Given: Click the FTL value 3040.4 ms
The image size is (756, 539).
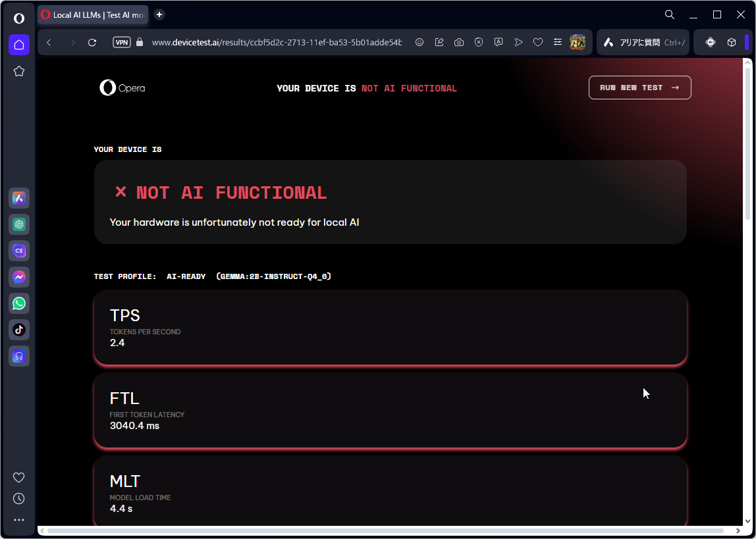Looking at the screenshot, I should [x=134, y=426].
